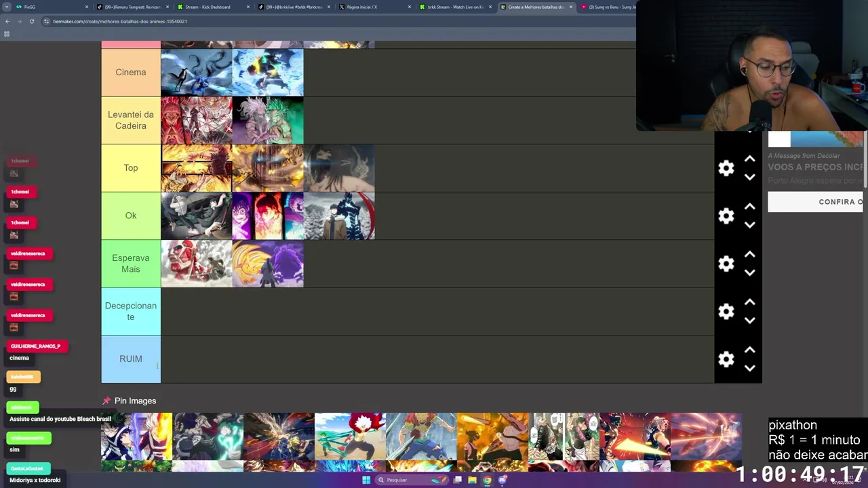The height and width of the screenshot is (488, 868).
Task: Reload the tiermaker page
Action: 31,21
